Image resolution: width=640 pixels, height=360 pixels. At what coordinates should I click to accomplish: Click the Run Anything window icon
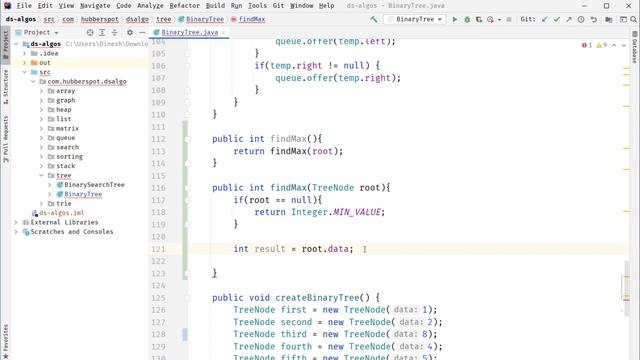tap(623, 19)
